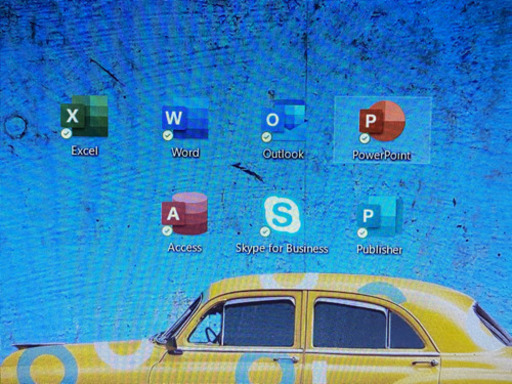Click the "Skype for Business" label
The image size is (512, 384).
click(x=282, y=249)
